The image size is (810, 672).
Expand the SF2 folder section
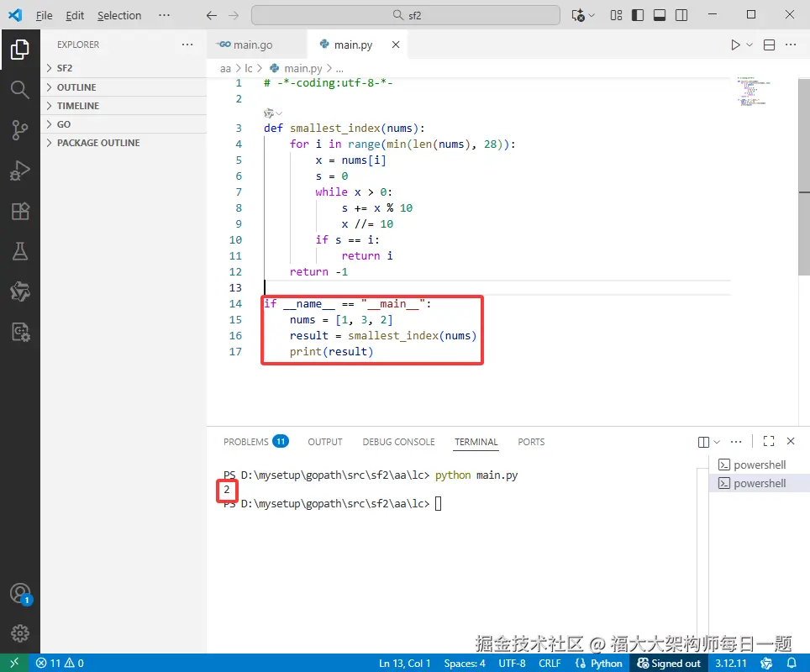point(124,68)
